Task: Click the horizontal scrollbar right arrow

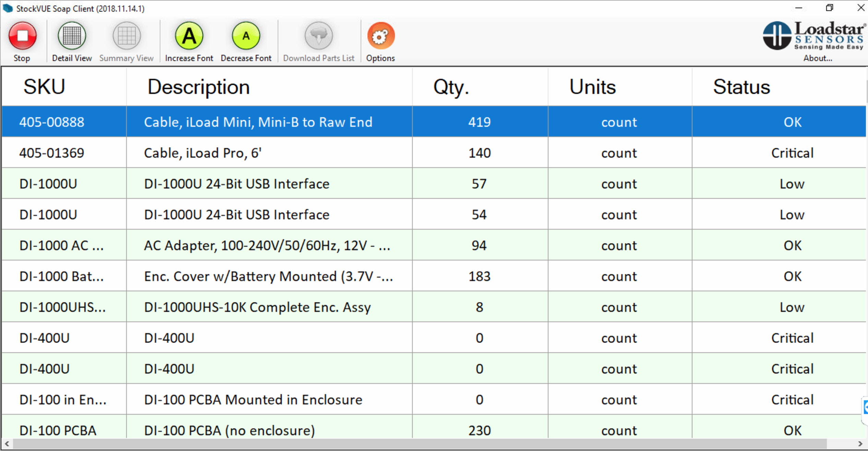Action: (x=860, y=444)
